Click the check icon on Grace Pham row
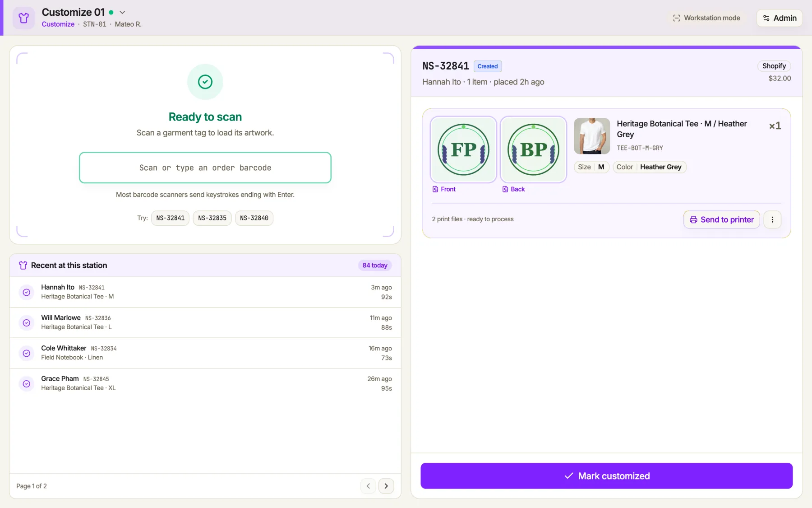This screenshot has height=508, width=812. 27,384
